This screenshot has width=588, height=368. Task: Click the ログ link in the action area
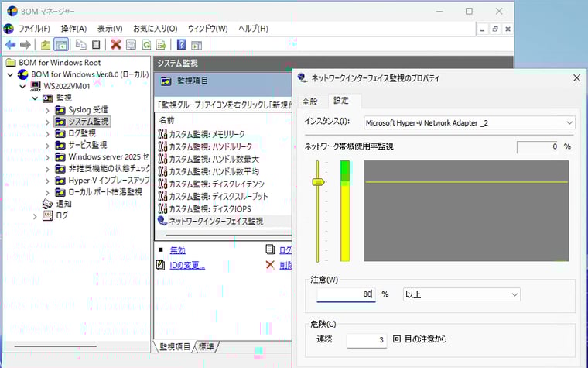click(285, 249)
